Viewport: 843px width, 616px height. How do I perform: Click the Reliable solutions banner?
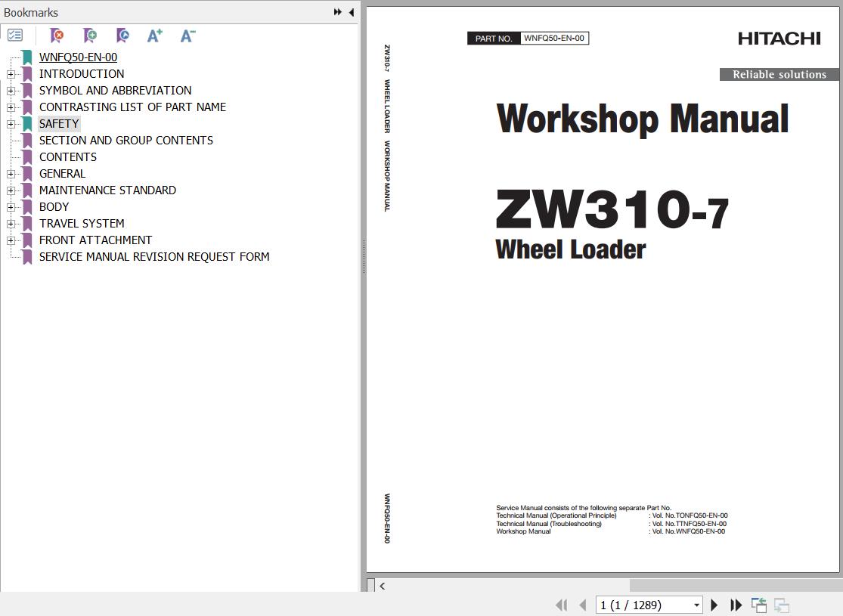[x=779, y=75]
